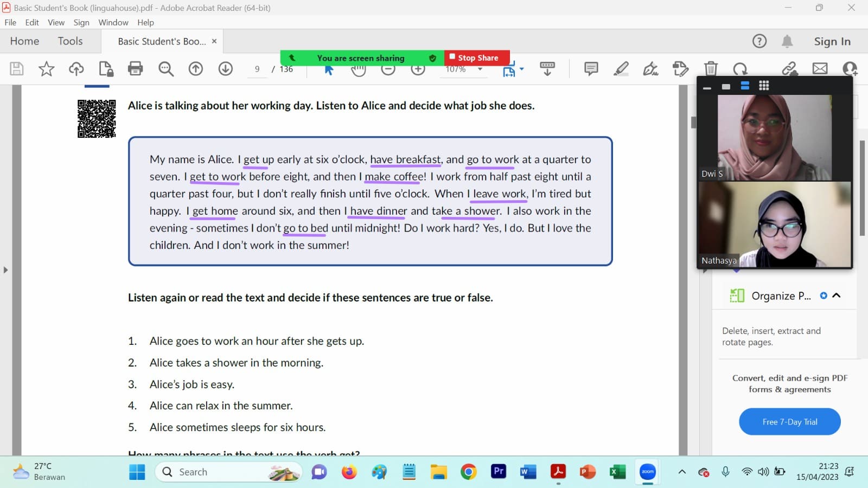
Task: Collapse the Organize Pages section chevron
Action: 837,296
